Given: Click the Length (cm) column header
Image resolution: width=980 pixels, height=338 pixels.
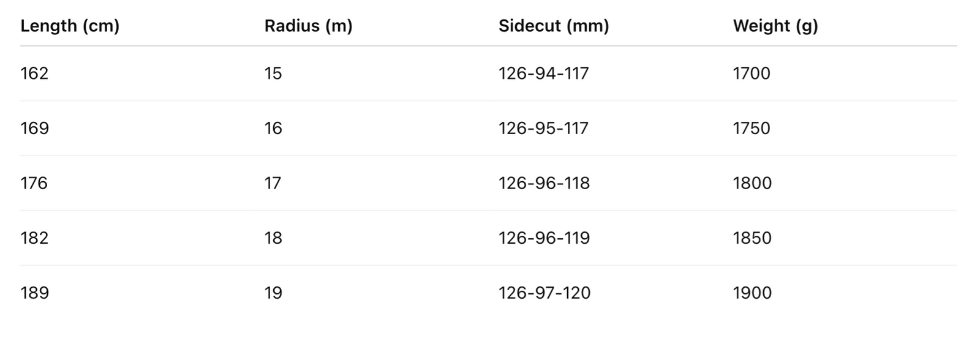Looking at the screenshot, I should click(x=70, y=26).
